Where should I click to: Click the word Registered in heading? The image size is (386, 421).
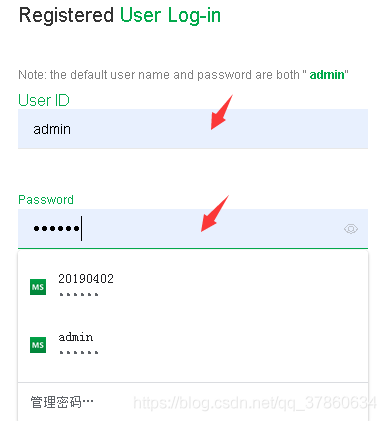(x=66, y=15)
